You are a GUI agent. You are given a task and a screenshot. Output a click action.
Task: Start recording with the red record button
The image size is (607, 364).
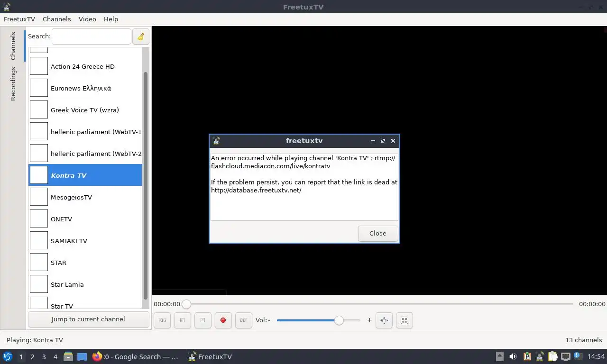point(223,320)
